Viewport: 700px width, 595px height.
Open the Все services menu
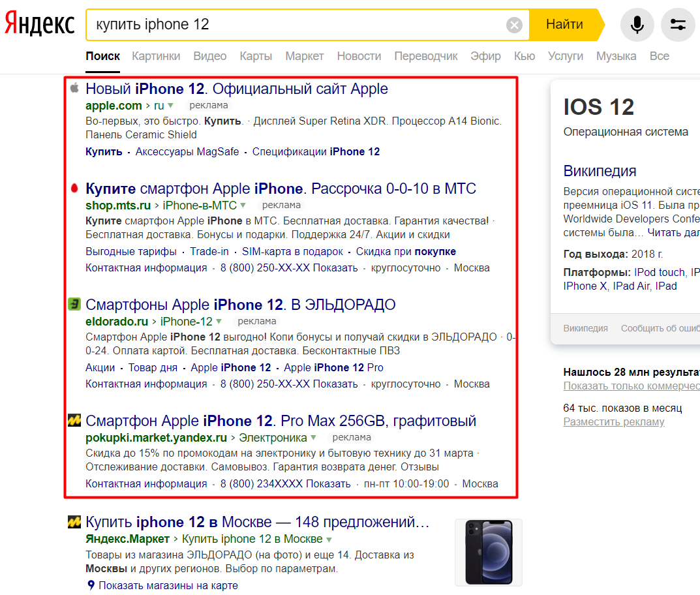point(659,56)
